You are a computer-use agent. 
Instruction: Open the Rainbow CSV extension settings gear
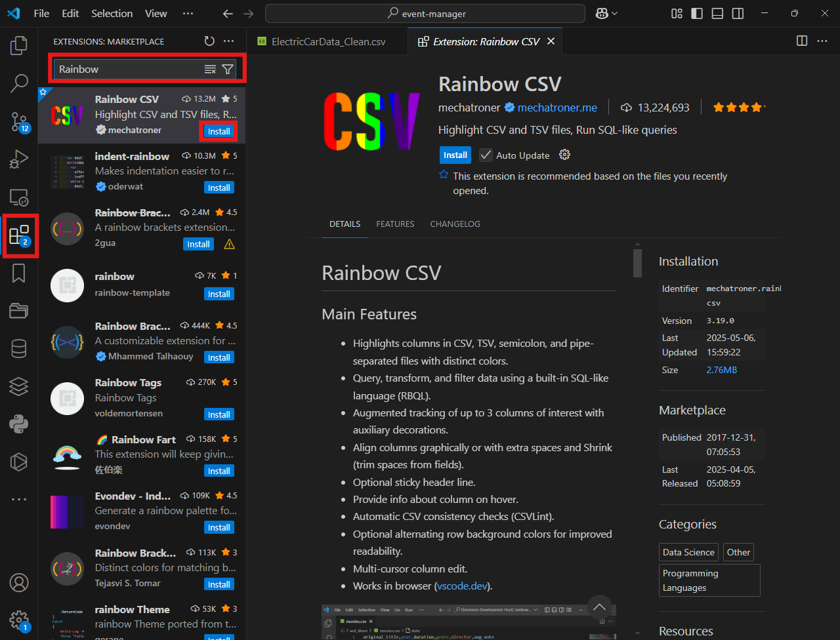click(x=564, y=155)
